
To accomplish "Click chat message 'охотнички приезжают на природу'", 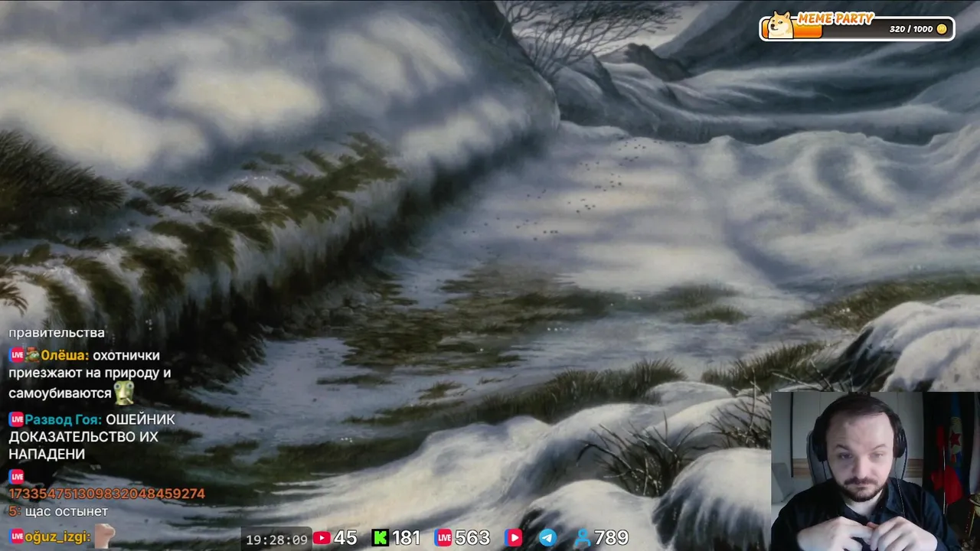I will tap(90, 364).
